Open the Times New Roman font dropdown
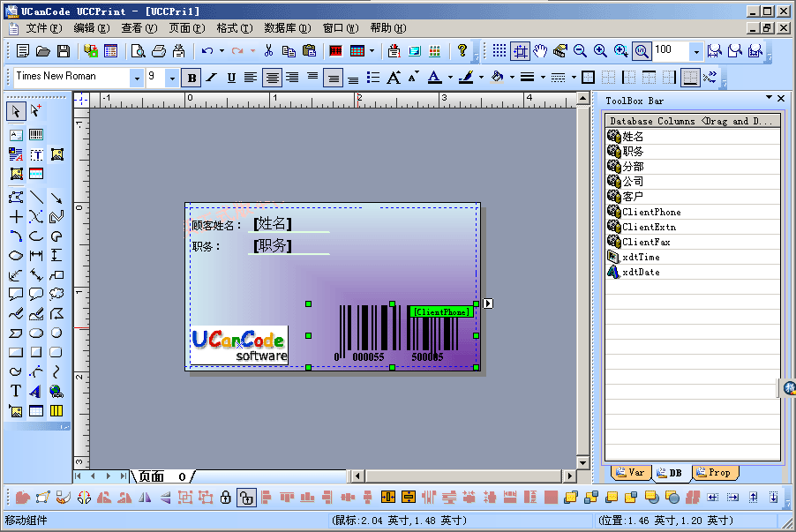The width and height of the screenshot is (796, 532). 136,78
